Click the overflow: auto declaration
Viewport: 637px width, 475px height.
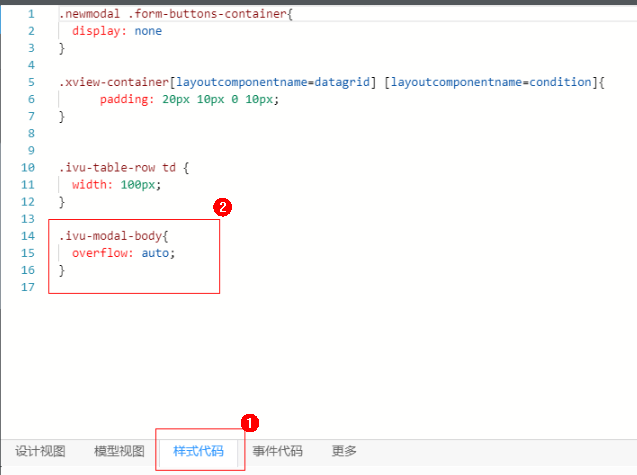(124, 253)
